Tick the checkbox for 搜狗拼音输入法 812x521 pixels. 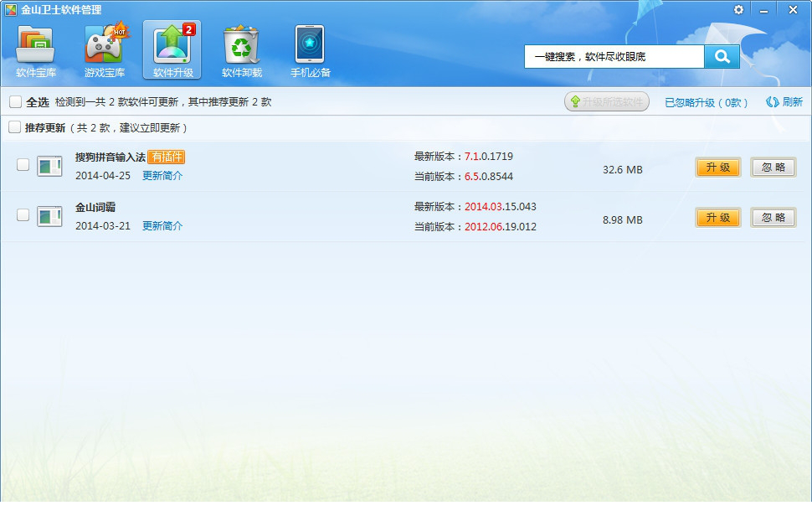pyautogui.click(x=23, y=165)
